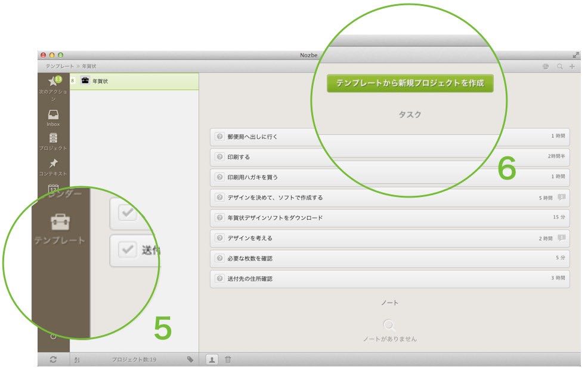Open the task 送付先の住所確認
The image size is (588, 373).
(x=389, y=279)
